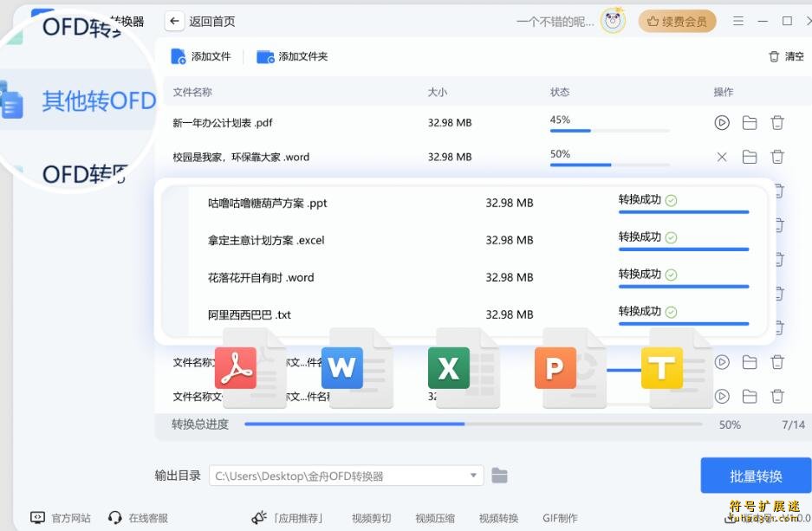Expand the output directory path dropdown
The width and height of the screenshot is (812, 531).
coord(473,475)
